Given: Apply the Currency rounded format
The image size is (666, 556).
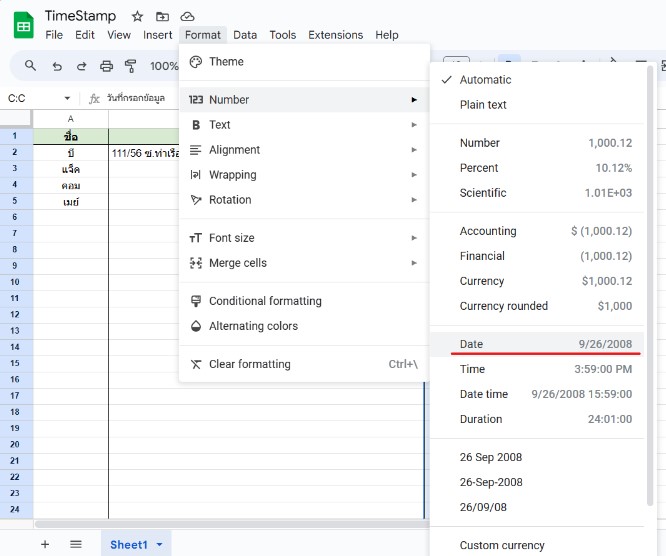Looking at the screenshot, I should click(537, 307).
